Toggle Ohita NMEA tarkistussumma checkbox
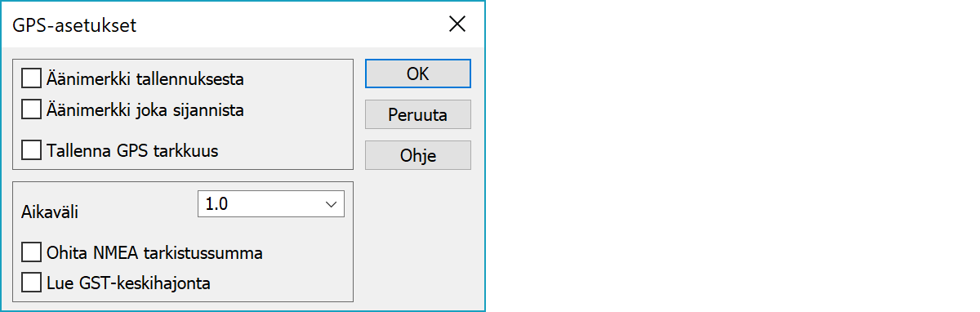 point(31,252)
